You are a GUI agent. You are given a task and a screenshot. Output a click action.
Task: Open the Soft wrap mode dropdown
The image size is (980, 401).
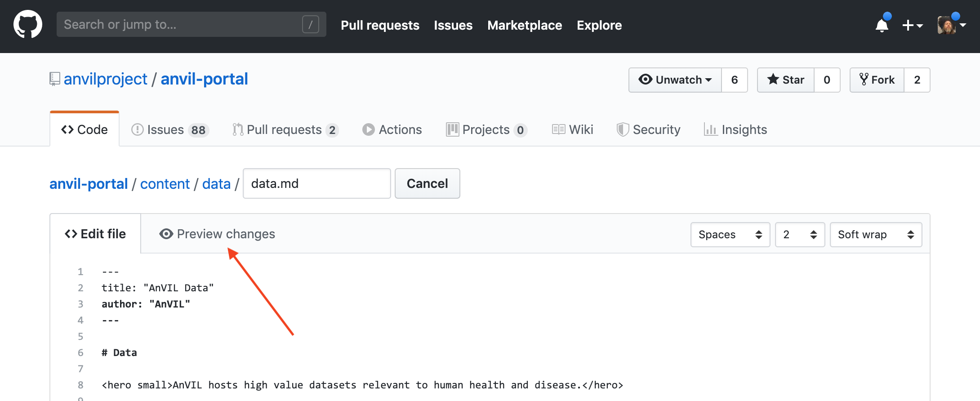[876, 235]
